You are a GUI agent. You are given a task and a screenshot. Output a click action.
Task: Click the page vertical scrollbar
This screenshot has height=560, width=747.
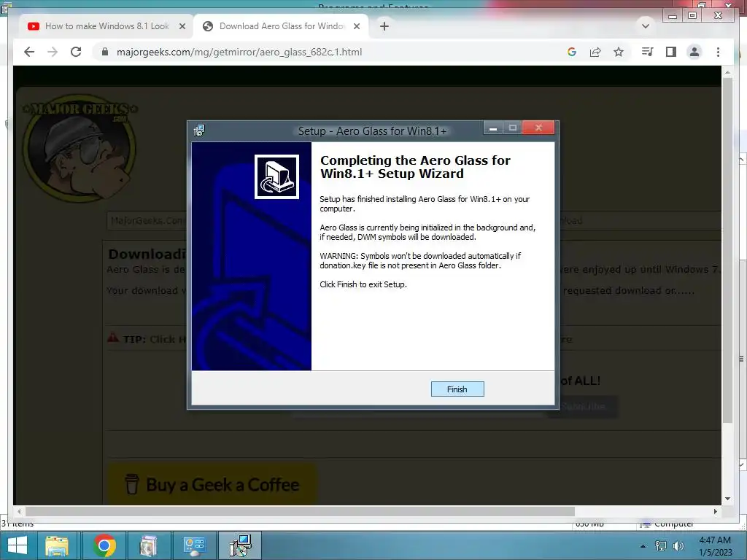(727, 250)
